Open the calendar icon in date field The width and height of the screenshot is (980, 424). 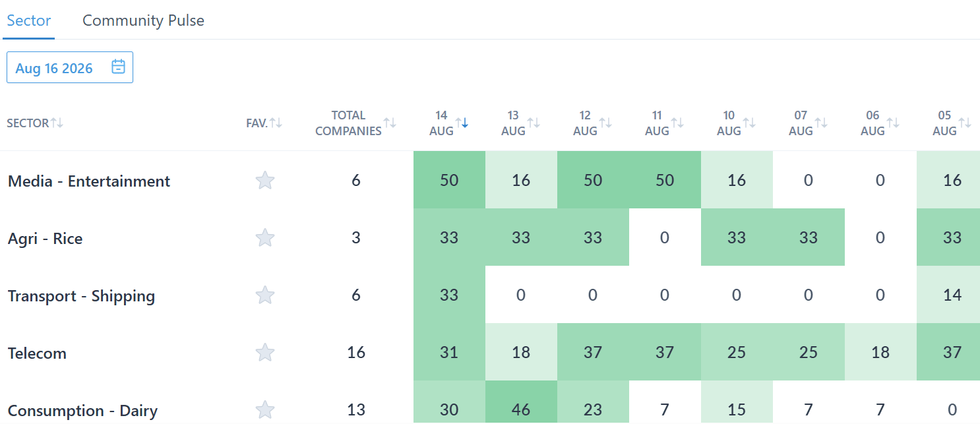pos(119,67)
